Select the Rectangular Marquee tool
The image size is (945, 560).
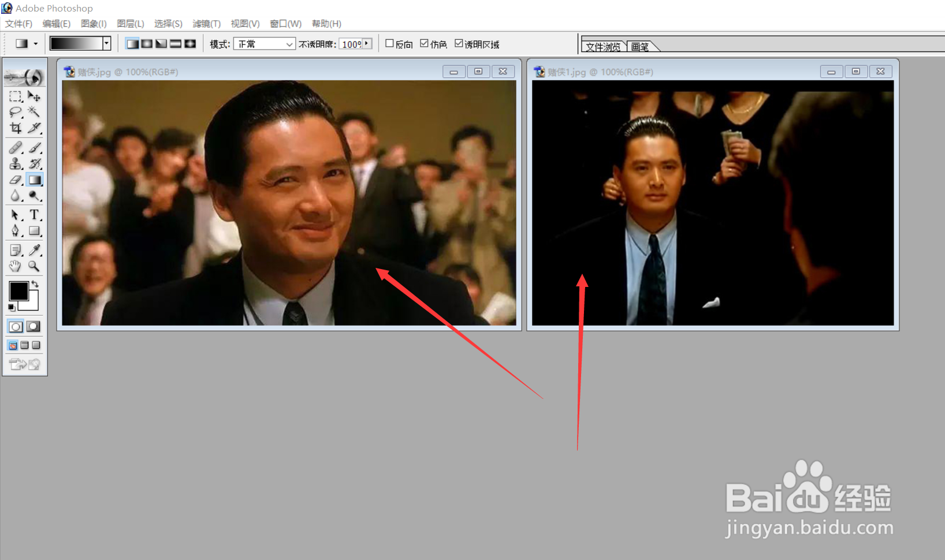pyautogui.click(x=16, y=96)
